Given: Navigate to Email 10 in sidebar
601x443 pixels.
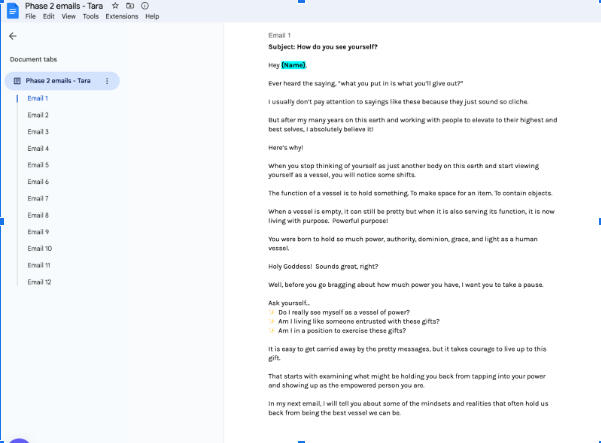Looking at the screenshot, I should pyautogui.click(x=40, y=248).
